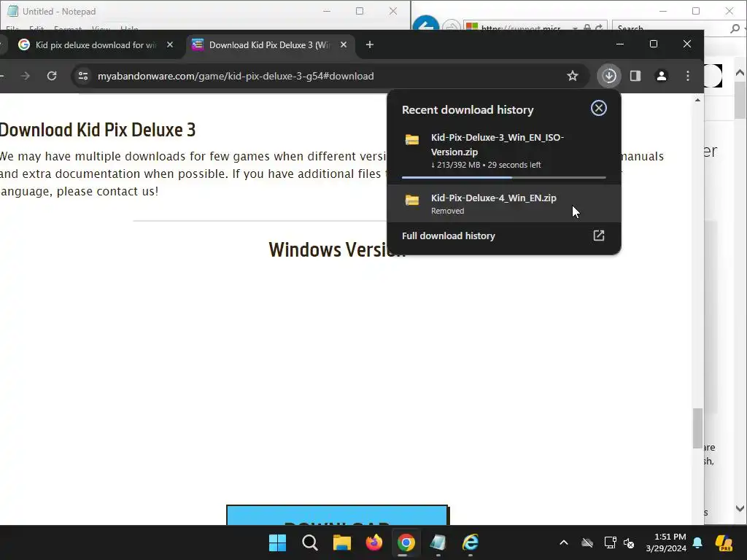
Task: Click the OneDrive cloud tray icon
Action: point(587,542)
